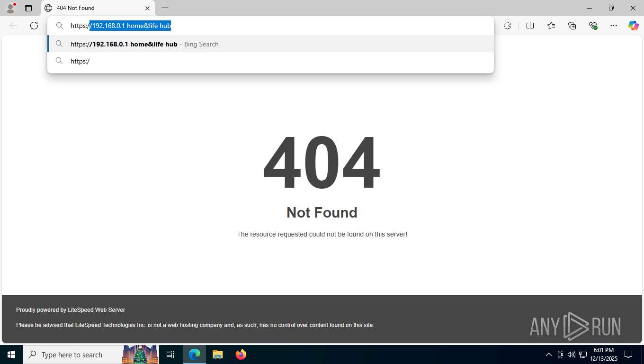This screenshot has width=644, height=364.
Task: Click 'Proudly powered by LiteSpeed Web Server' text
Action: pyautogui.click(x=71, y=310)
